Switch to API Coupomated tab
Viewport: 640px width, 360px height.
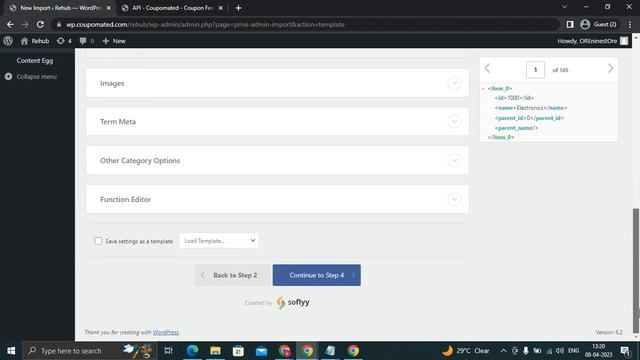pos(172,8)
